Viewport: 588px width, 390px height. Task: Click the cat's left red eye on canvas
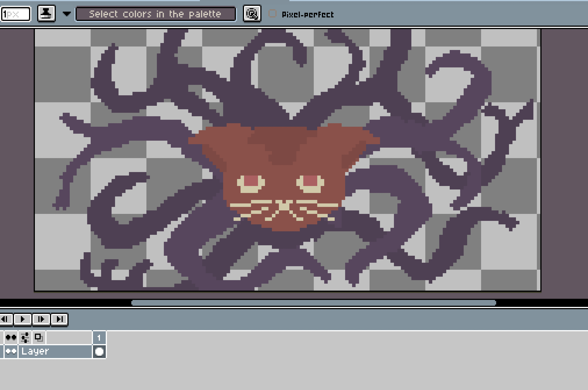click(x=251, y=181)
